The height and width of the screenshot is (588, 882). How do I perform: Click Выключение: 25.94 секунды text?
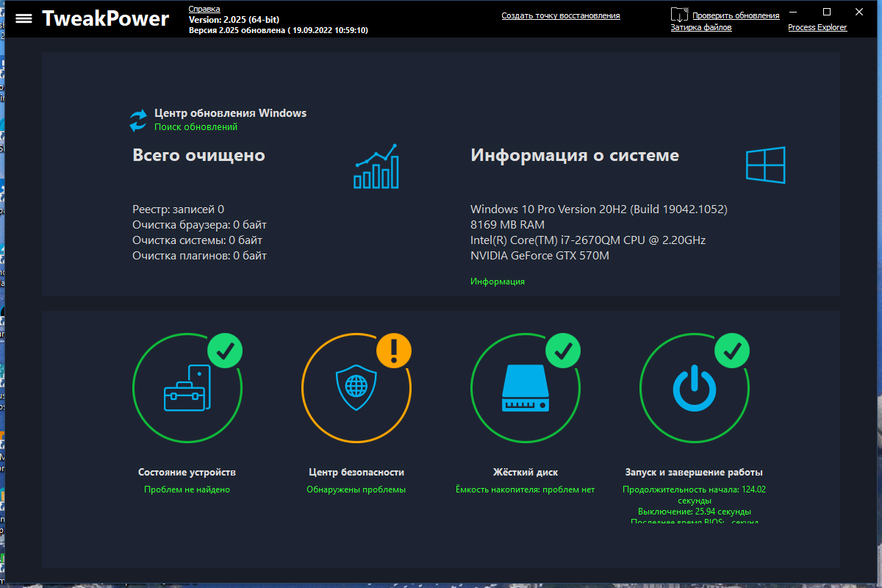tap(694, 512)
